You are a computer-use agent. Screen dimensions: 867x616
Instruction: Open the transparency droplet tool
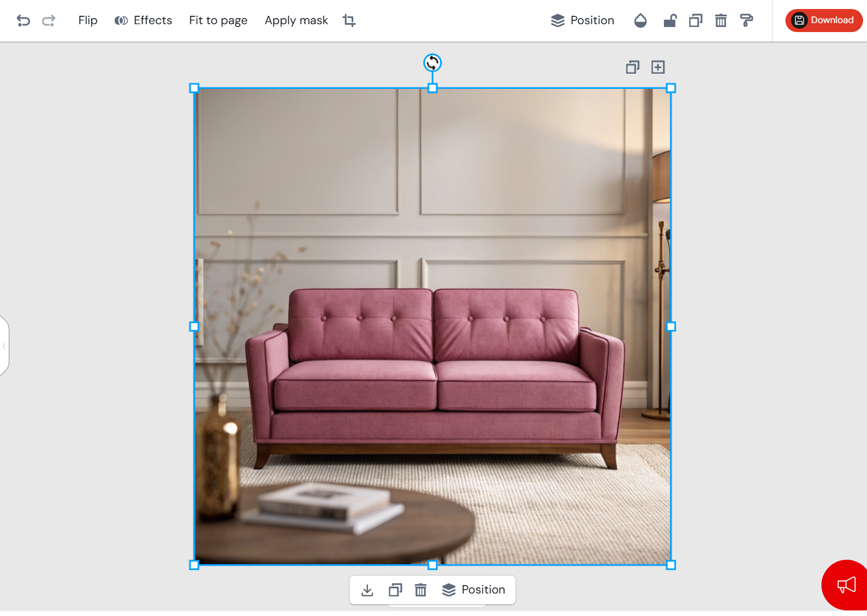pyautogui.click(x=640, y=21)
